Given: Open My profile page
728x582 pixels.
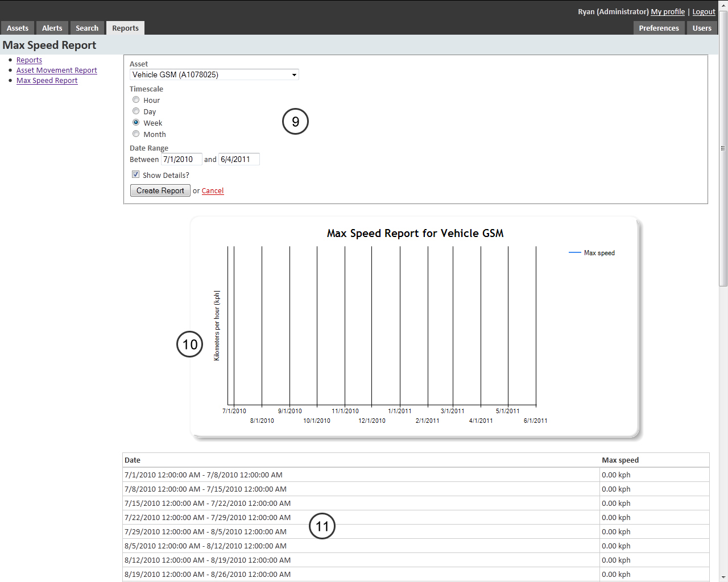Looking at the screenshot, I should click(668, 11).
